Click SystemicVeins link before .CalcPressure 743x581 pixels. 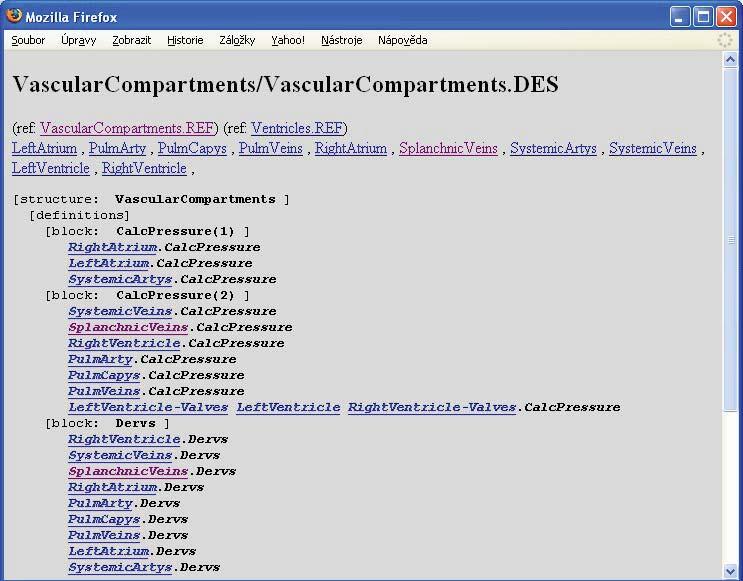[x=120, y=311]
